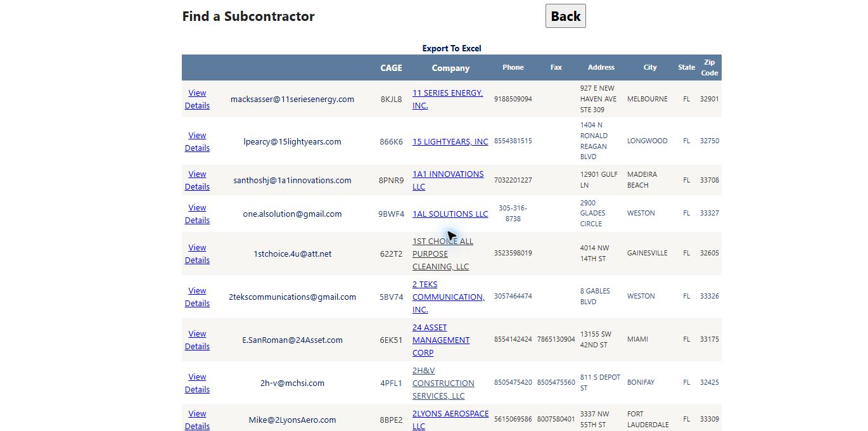Open 2H&V CONSTRUCTION SERVICES, LLC link

444,383
